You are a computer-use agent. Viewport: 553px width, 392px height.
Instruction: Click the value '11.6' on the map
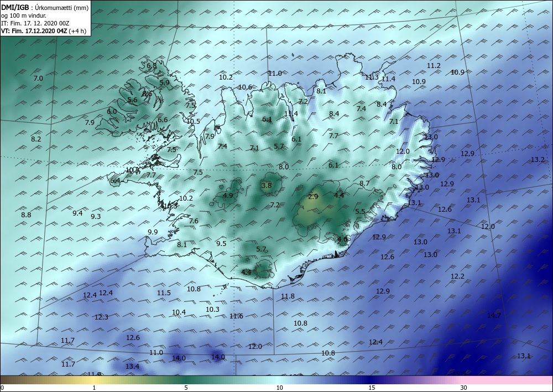point(236,316)
